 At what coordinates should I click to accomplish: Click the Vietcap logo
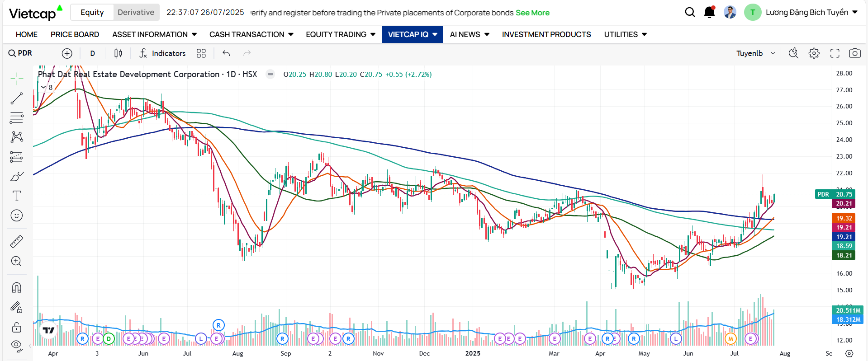pyautogui.click(x=36, y=13)
